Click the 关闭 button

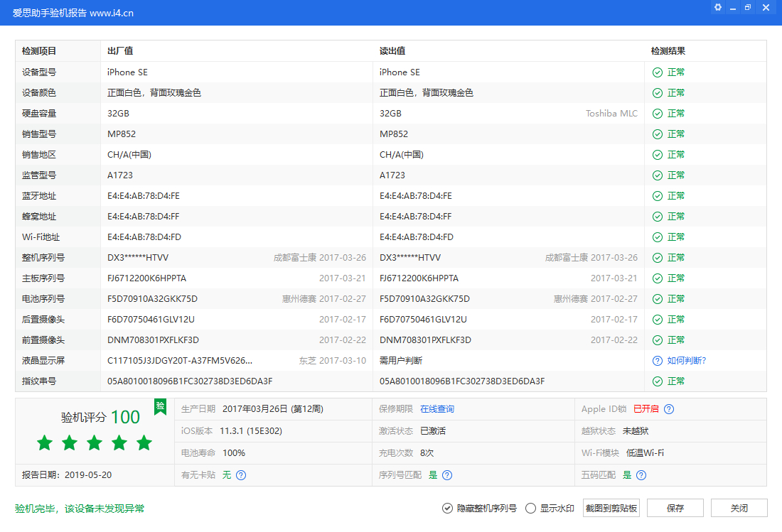(739, 508)
